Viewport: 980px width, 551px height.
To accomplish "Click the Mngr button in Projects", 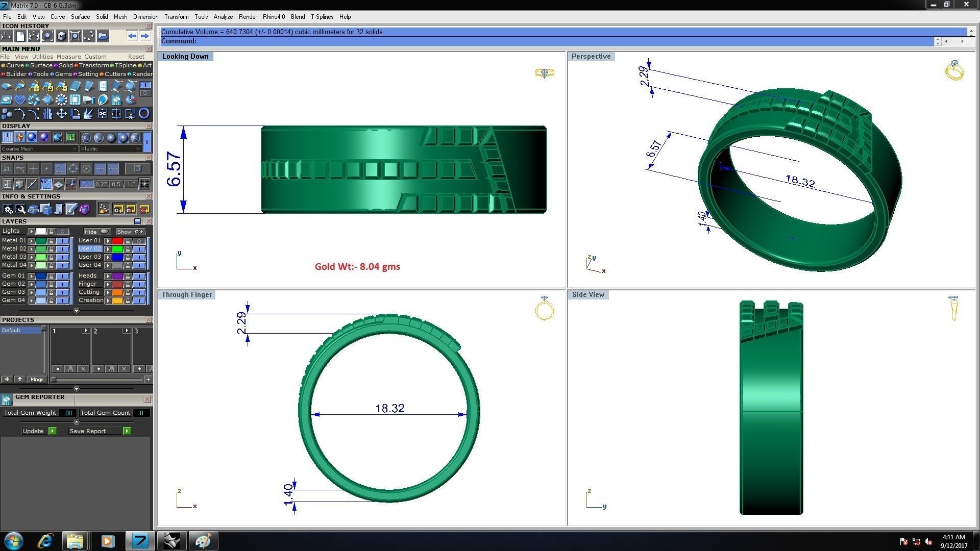I will click(x=37, y=380).
